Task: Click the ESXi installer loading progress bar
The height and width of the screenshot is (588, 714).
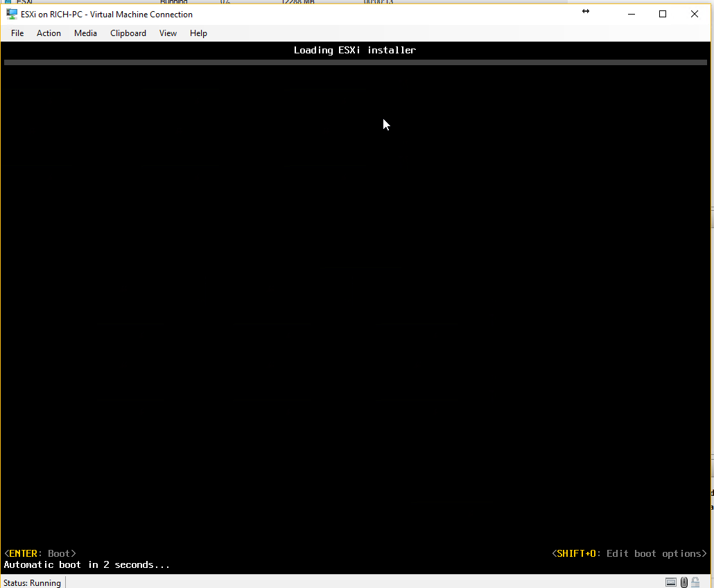Action: (x=355, y=62)
